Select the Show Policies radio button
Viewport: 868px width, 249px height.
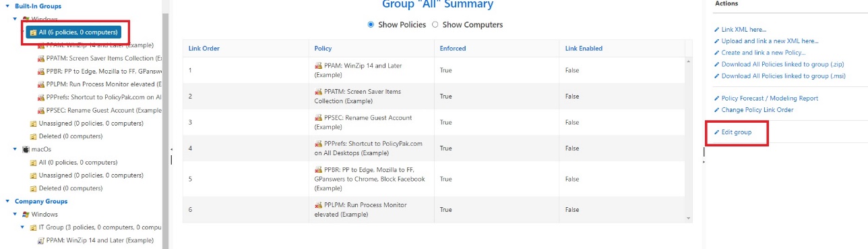(x=371, y=25)
